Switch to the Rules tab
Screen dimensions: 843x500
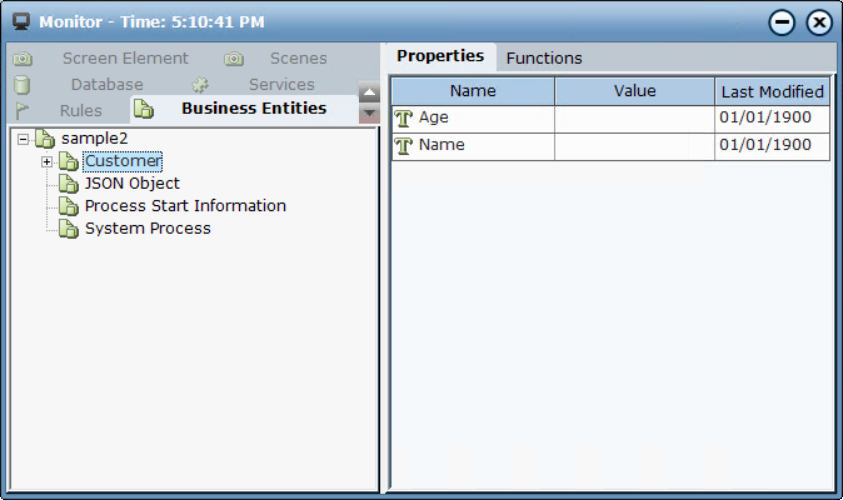coord(80,110)
